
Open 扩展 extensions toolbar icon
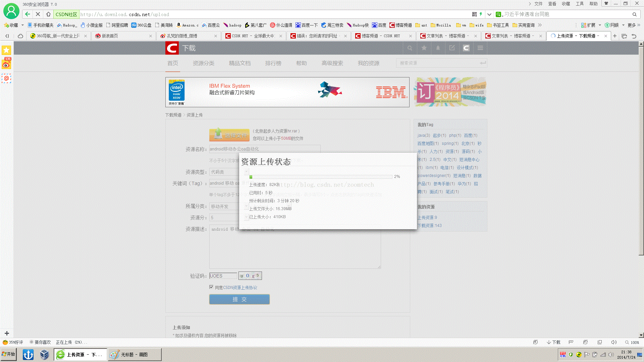pos(588,25)
